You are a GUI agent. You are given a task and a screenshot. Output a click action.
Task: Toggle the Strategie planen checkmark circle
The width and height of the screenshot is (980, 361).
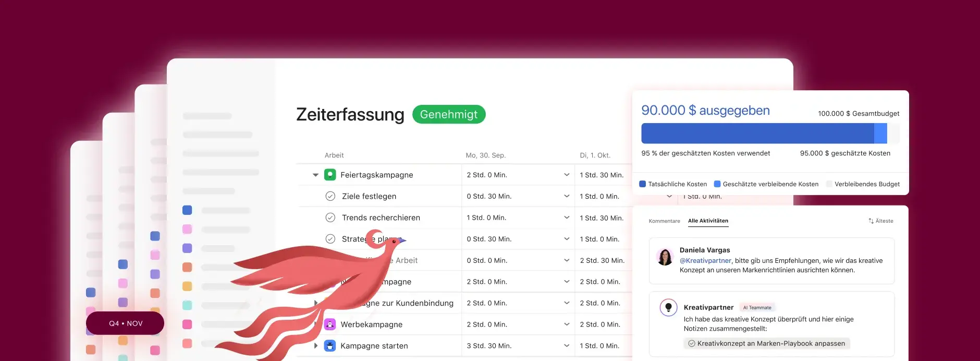330,239
